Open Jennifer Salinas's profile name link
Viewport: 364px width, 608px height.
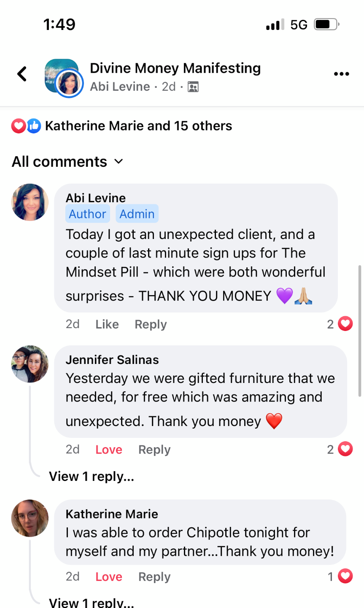112,360
